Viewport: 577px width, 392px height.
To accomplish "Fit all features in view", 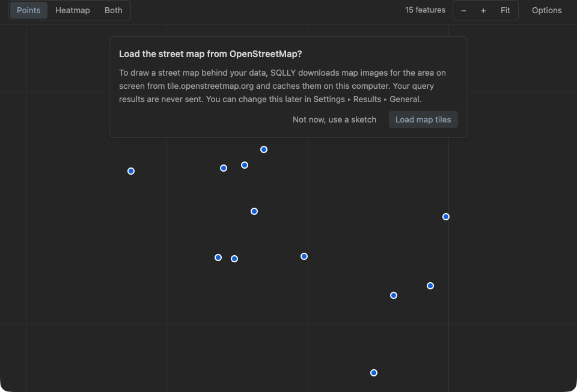I will (505, 10).
